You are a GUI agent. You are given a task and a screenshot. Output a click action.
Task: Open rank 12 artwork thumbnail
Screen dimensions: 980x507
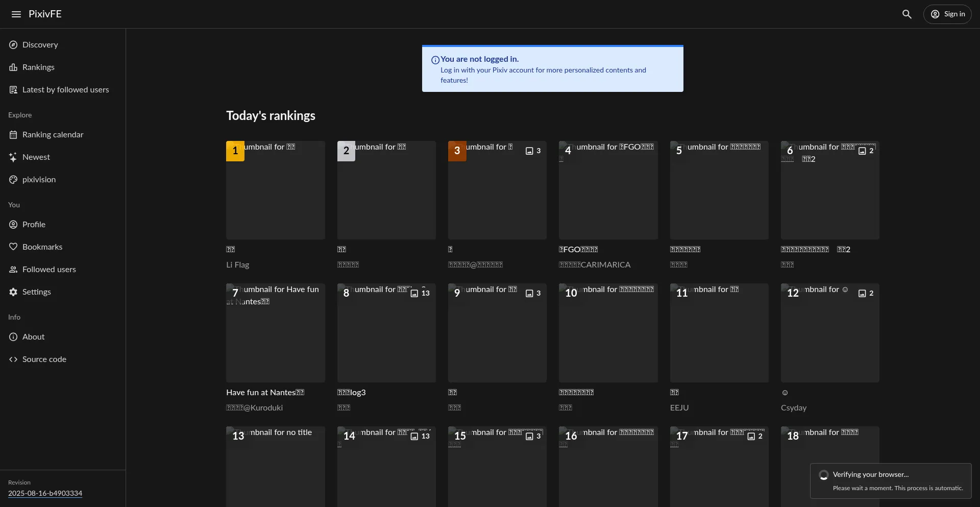[x=830, y=333]
